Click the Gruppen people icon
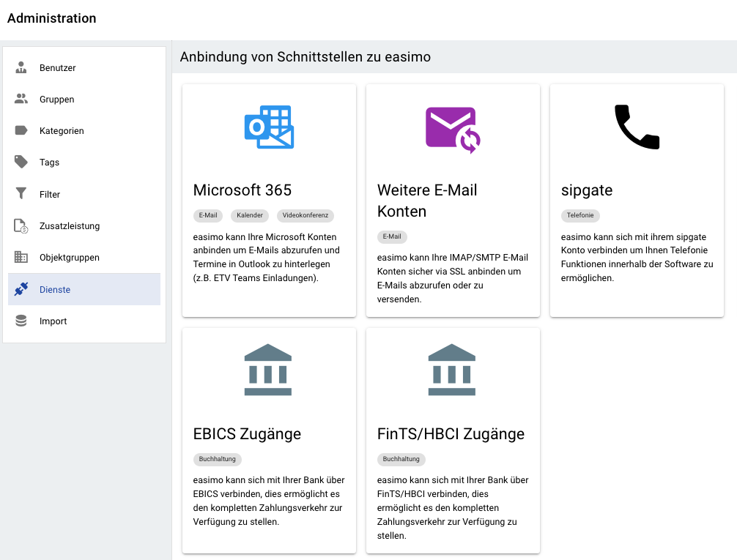 point(21,99)
